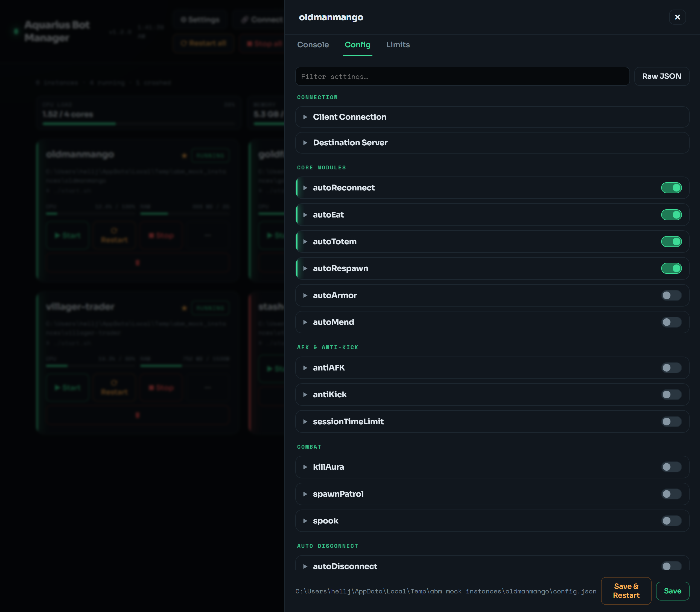Screen dimensions: 700x612
Task: Enable the sessionTimeLimit toggle
Action: click(x=671, y=422)
